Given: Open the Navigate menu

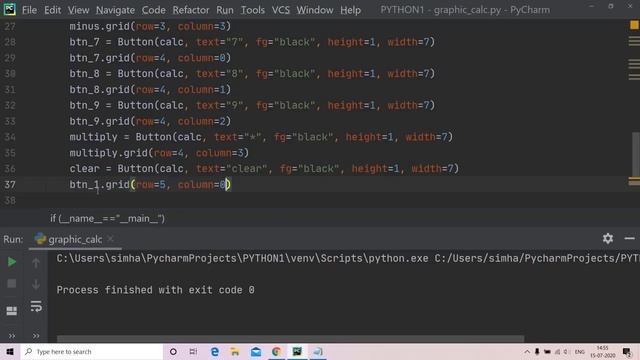Looking at the screenshot, I should [x=116, y=10].
